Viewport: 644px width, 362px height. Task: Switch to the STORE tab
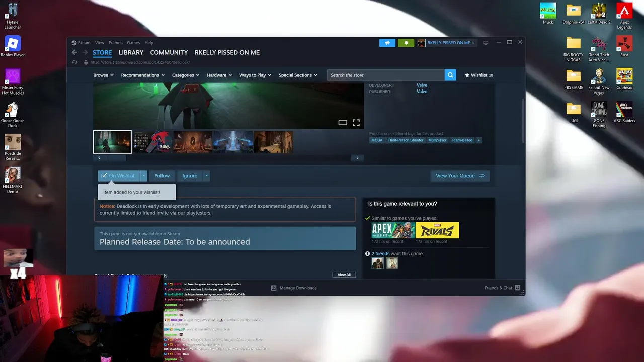[x=102, y=52]
